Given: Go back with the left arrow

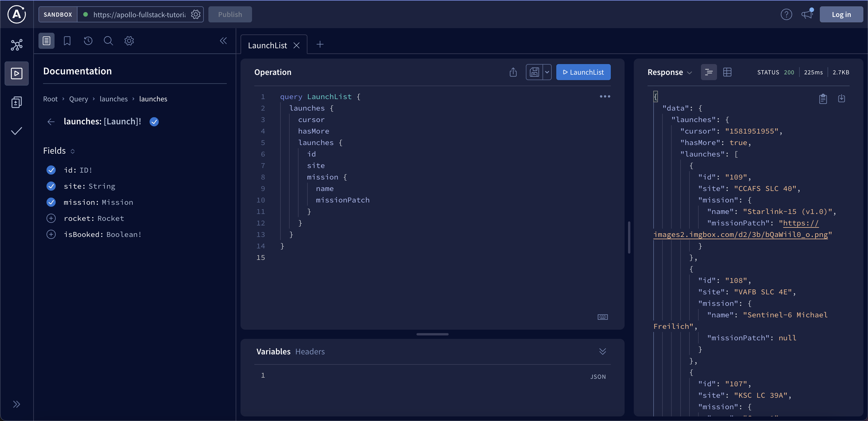Looking at the screenshot, I should pos(51,122).
